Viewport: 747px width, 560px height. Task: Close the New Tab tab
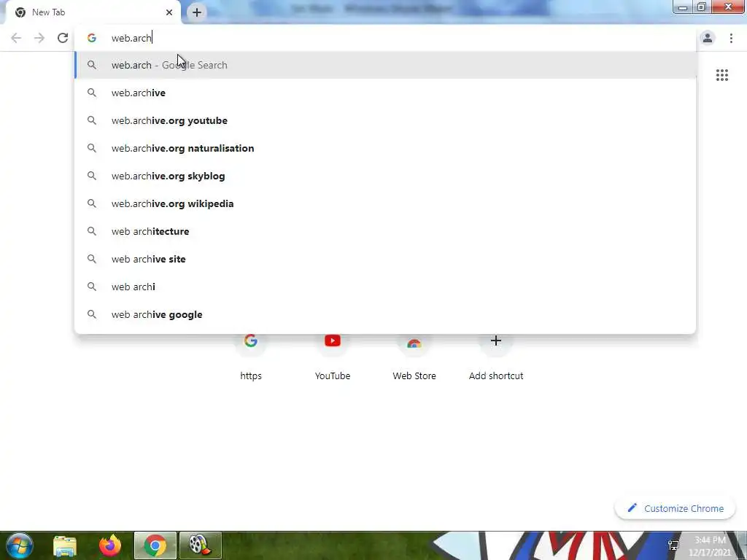[x=169, y=12]
